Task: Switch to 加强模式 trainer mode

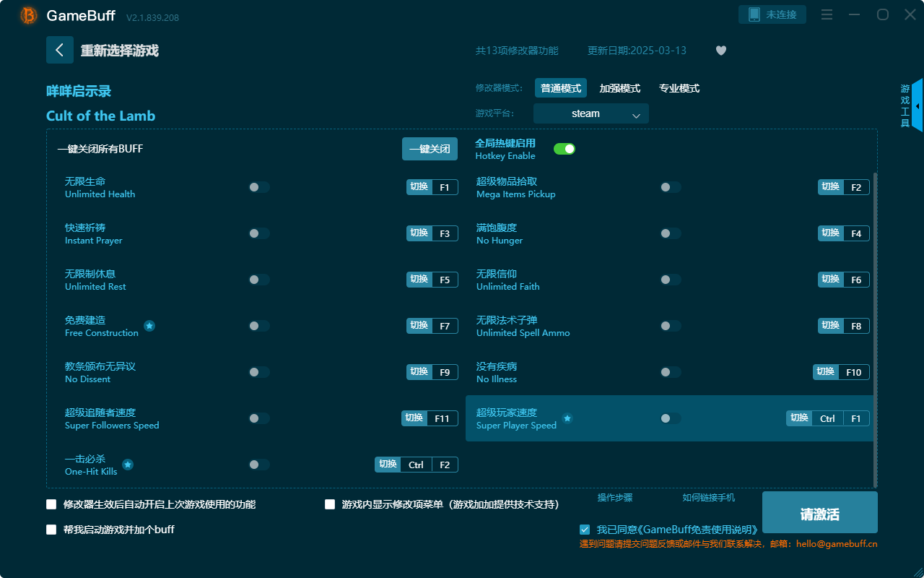Action: pos(619,87)
